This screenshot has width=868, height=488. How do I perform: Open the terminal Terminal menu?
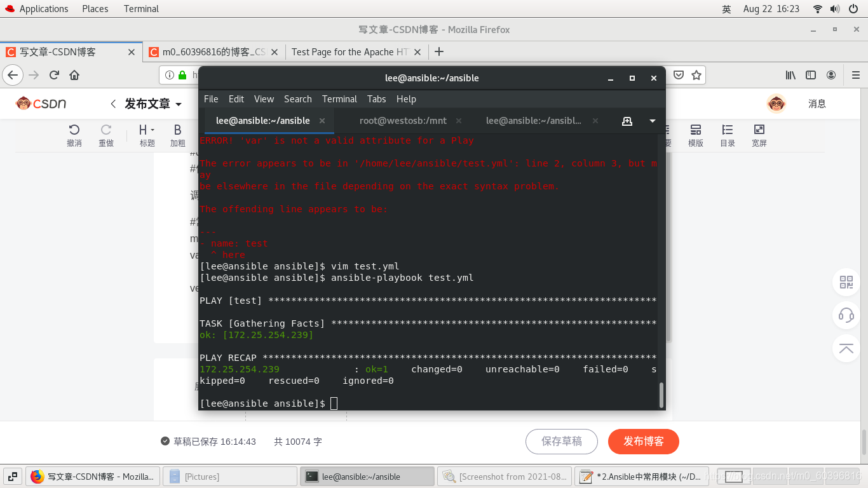[339, 99]
